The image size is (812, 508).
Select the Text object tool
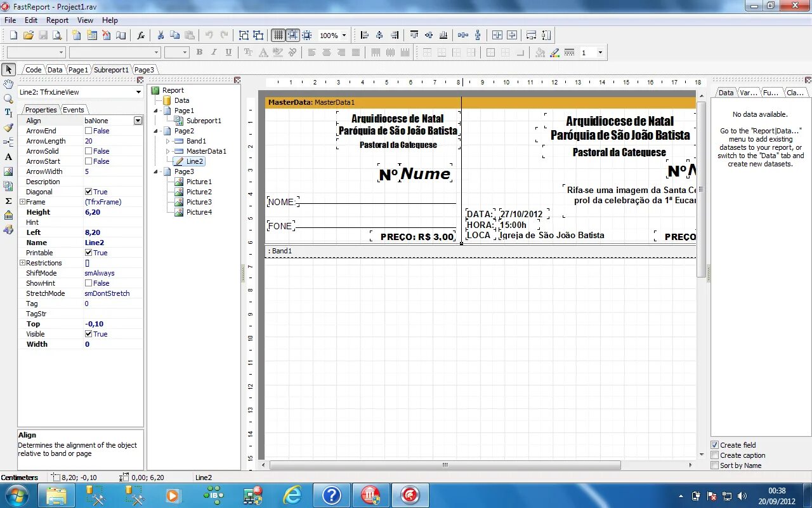pyautogui.click(x=8, y=157)
